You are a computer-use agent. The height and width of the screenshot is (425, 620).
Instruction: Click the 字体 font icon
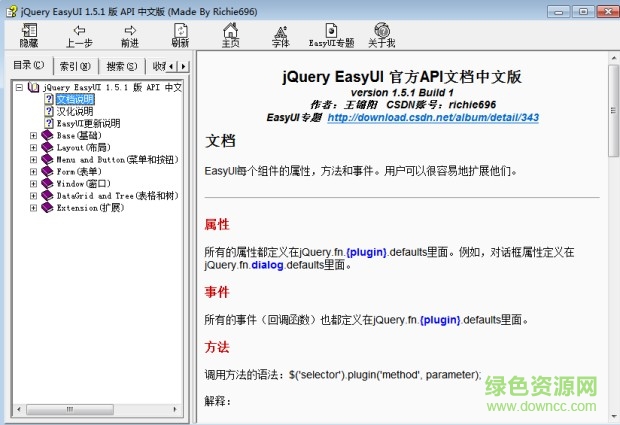pyautogui.click(x=281, y=35)
